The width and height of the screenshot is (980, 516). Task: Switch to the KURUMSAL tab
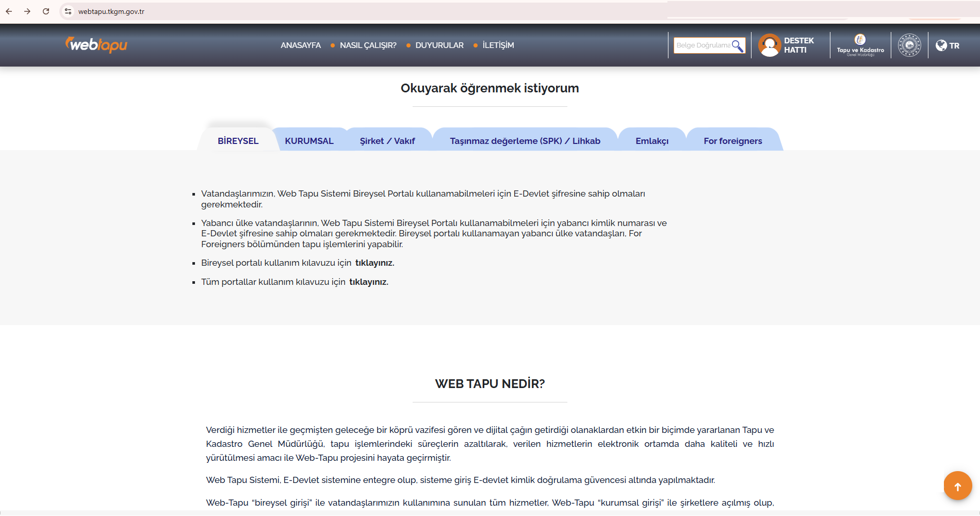coord(309,140)
